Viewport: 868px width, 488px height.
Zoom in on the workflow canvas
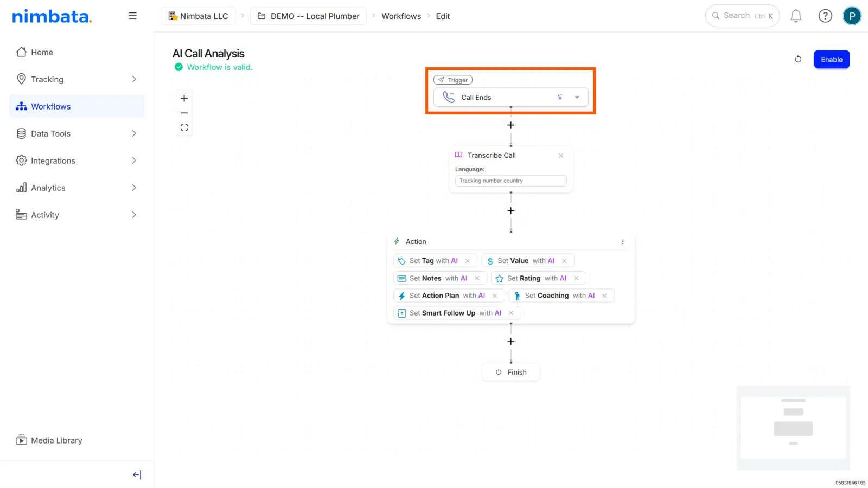coord(184,98)
